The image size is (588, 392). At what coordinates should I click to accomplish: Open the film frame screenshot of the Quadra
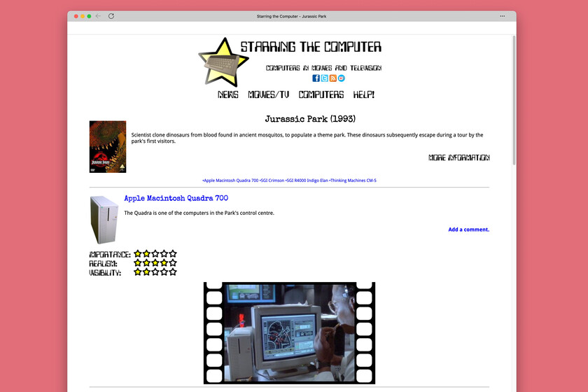[x=289, y=333]
